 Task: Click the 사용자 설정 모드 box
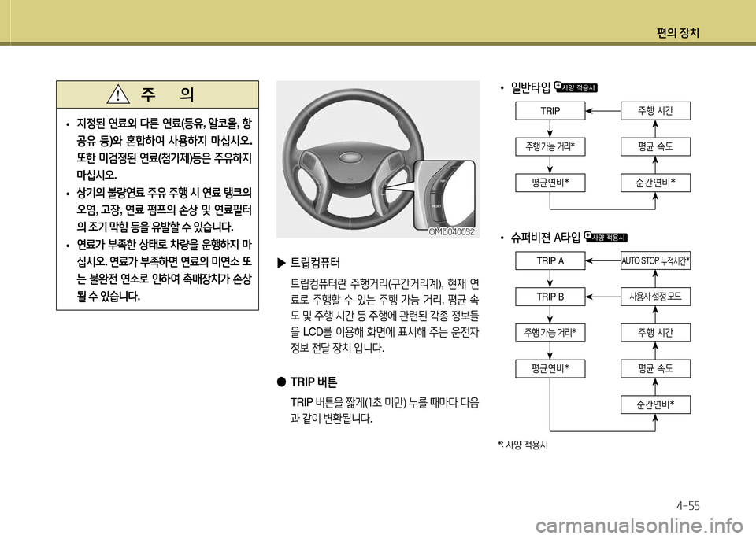[655, 297]
